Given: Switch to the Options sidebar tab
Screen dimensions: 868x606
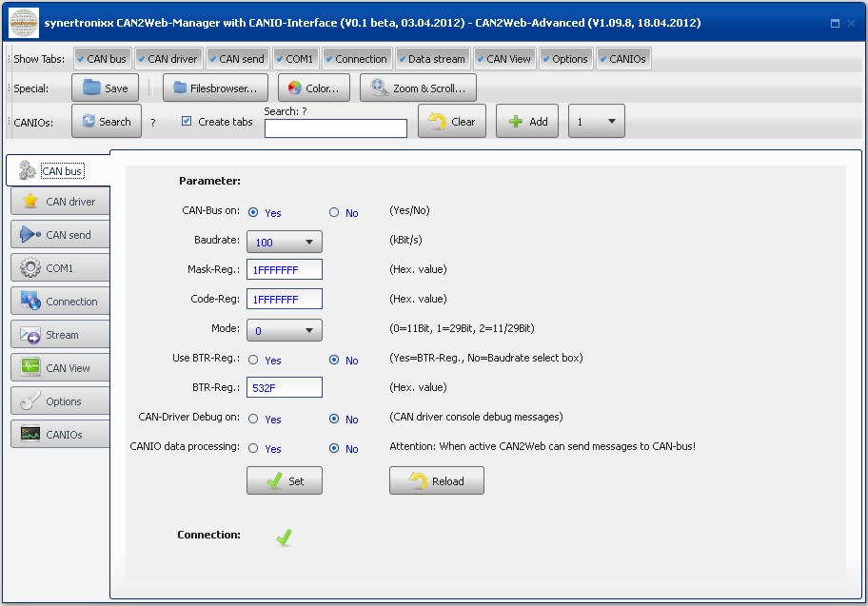Looking at the screenshot, I should click(60, 401).
